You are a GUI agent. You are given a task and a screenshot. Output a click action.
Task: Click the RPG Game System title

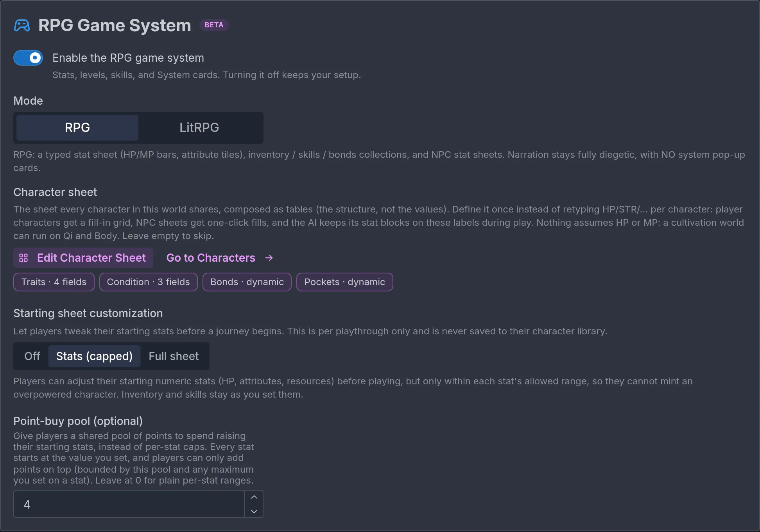click(115, 25)
